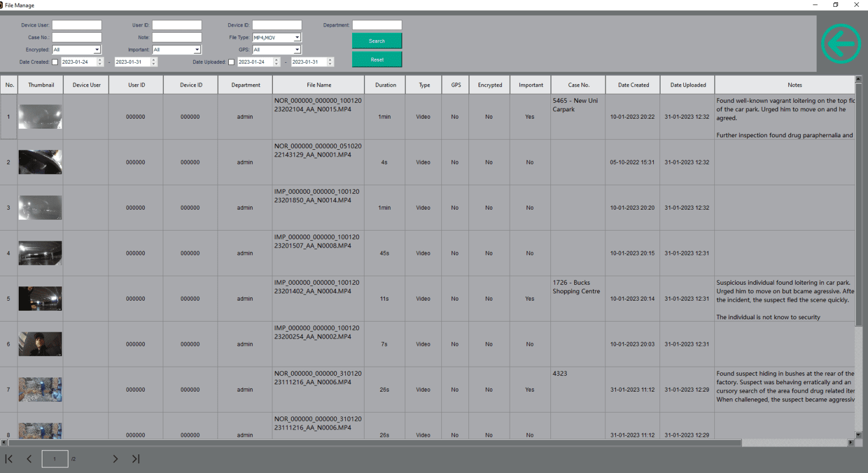This screenshot has height=473, width=868.
Task: Enable the Date Uploaded filter checkbox
Action: [x=231, y=62]
